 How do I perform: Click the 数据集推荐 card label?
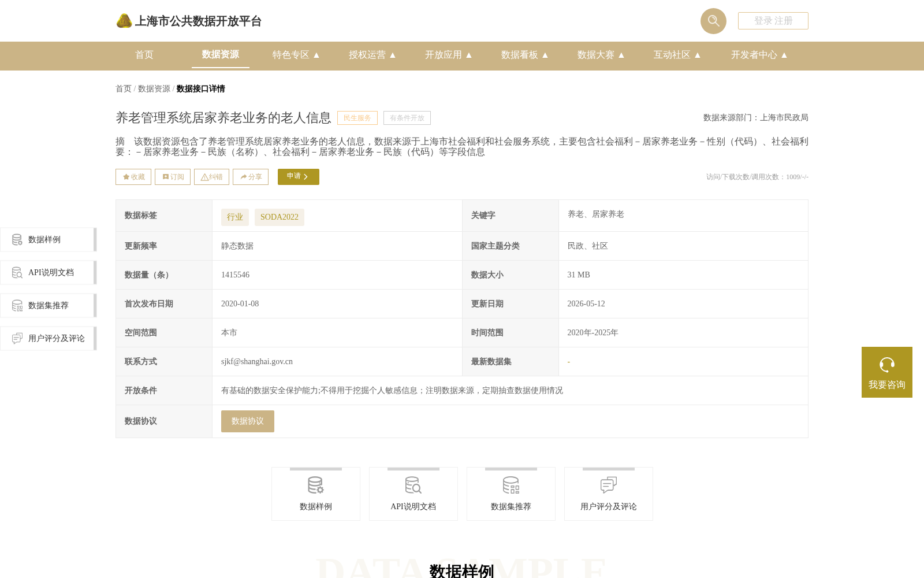click(x=511, y=507)
